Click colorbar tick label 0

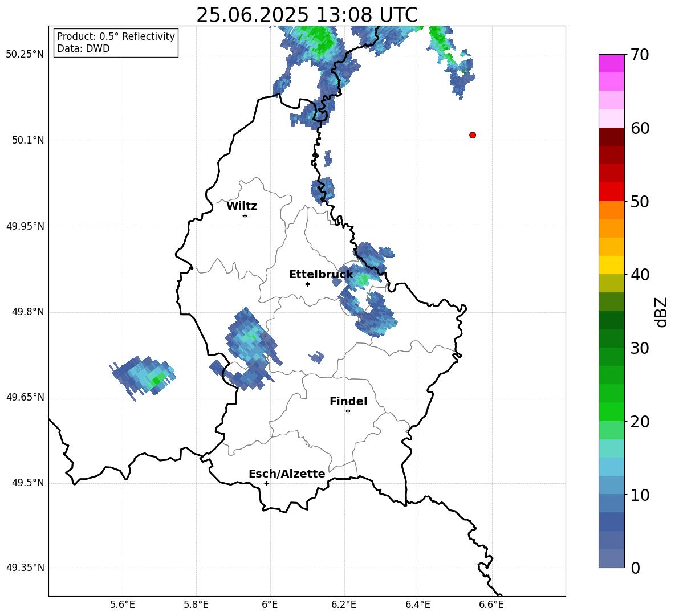(x=635, y=568)
